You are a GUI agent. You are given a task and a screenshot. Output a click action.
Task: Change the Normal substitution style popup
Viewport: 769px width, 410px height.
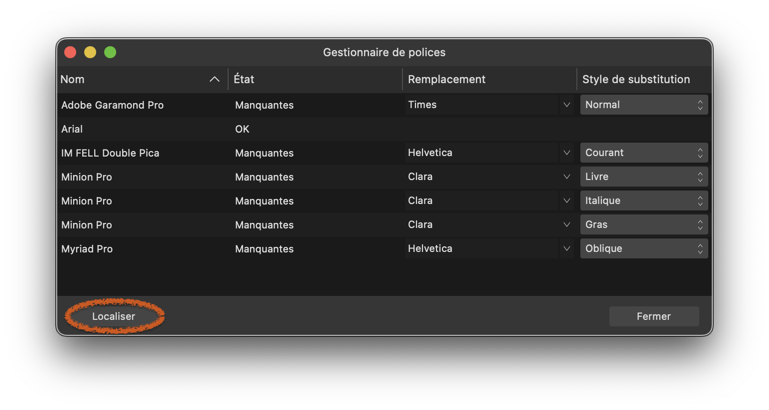644,105
